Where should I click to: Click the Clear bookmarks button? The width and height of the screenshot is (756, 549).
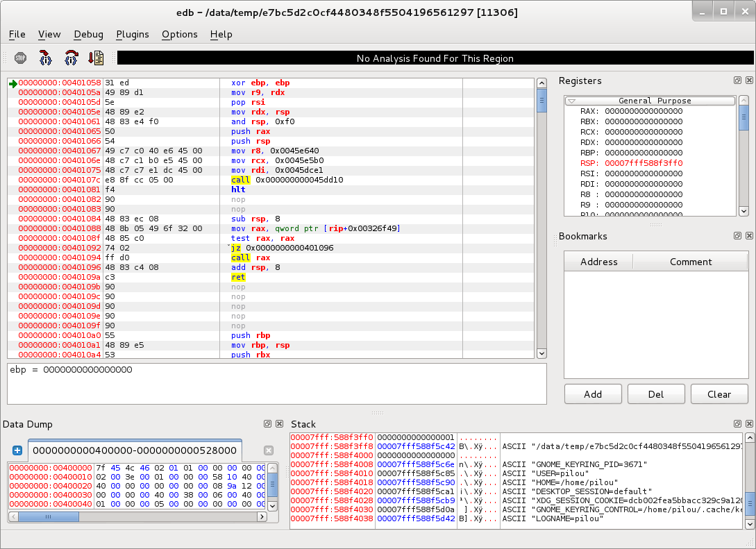(x=719, y=394)
